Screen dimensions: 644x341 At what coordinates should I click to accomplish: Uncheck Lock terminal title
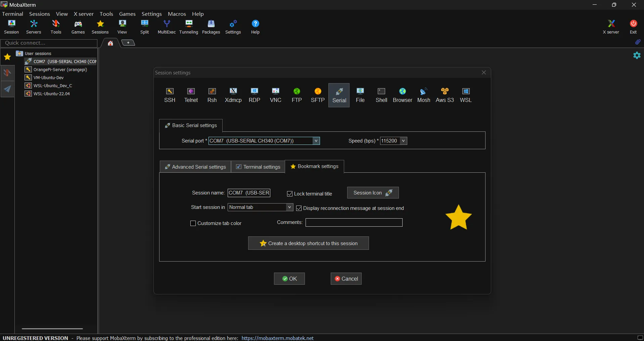[290, 194]
